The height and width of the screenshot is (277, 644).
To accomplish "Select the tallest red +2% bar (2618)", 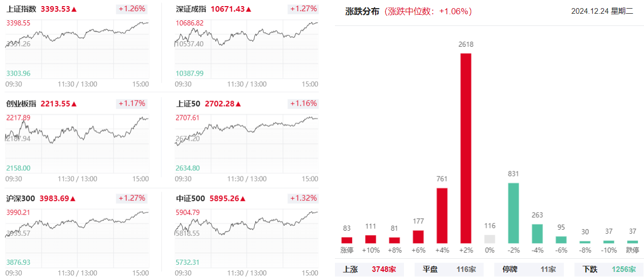I will (x=466, y=148).
